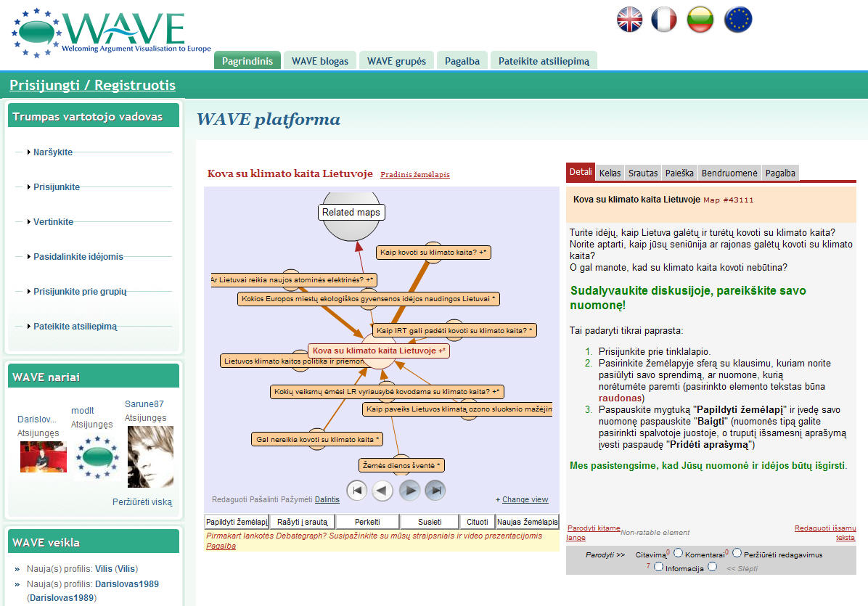Image resolution: width=868 pixels, height=606 pixels.
Task: Select the Lithuanian flag language icon
Action: [x=700, y=20]
